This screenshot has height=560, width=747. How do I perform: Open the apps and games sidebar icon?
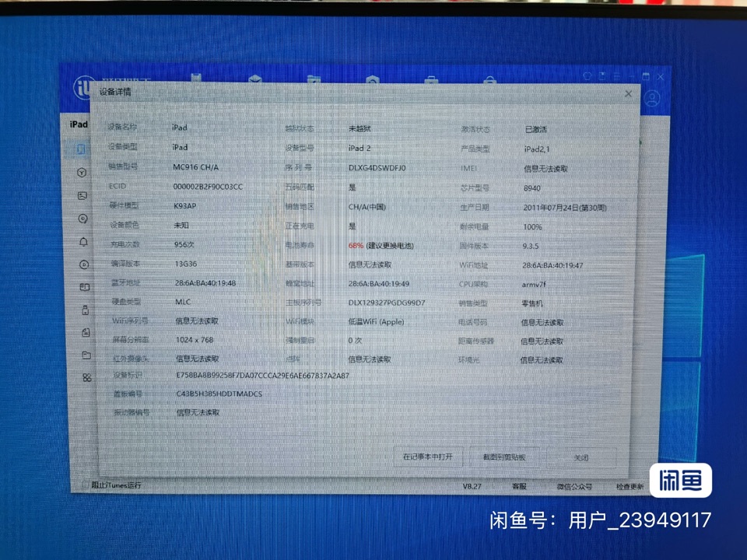pyautogui.click(x=82, y=173)
